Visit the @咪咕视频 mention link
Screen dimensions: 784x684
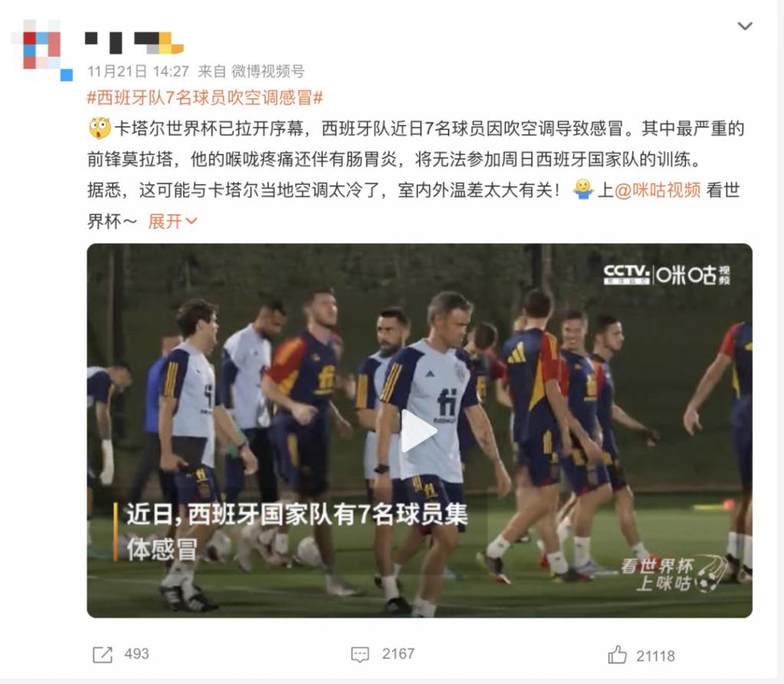[657, 191]
